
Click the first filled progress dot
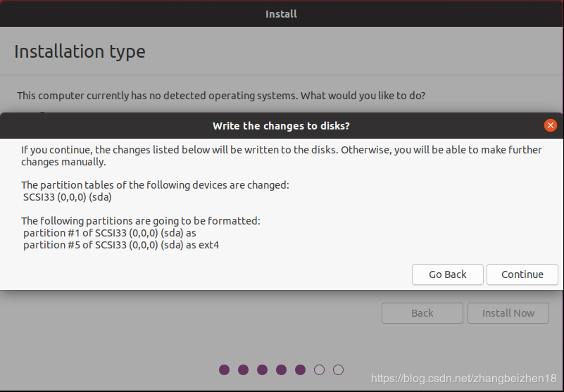[225, 369]
